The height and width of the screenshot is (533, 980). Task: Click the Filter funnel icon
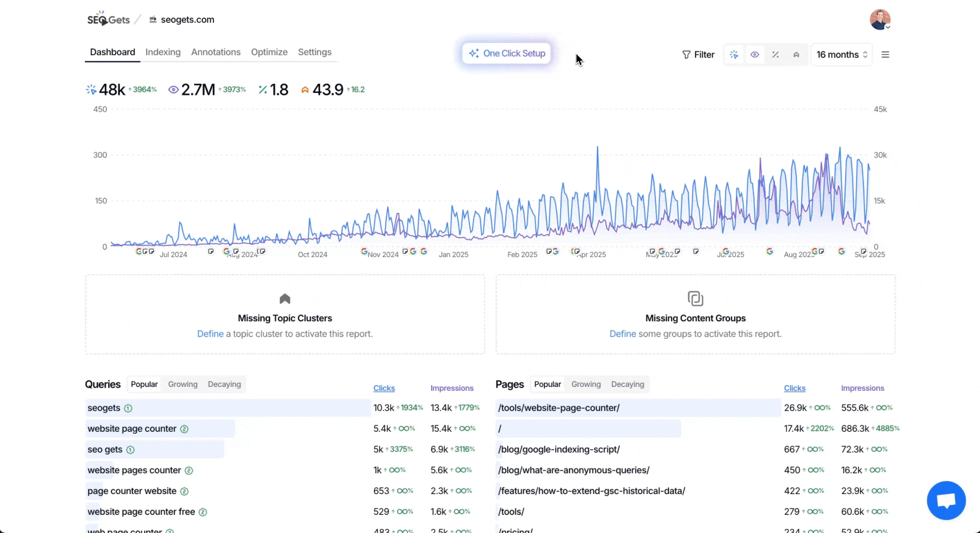(686, 55)
